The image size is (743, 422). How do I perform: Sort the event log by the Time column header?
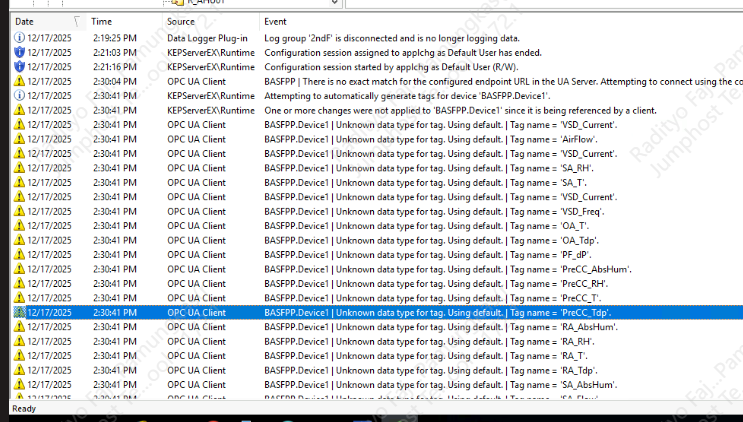pyautogui.click(x=101, y=21)
